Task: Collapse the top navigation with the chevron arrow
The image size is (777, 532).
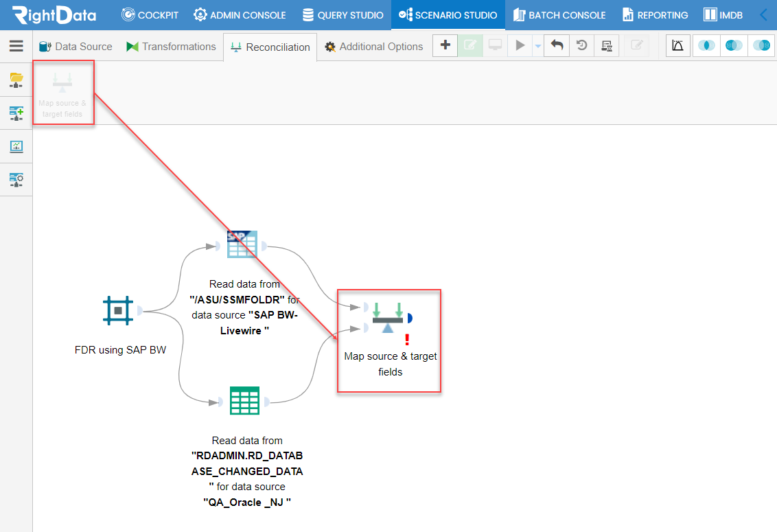Action: 764,15
